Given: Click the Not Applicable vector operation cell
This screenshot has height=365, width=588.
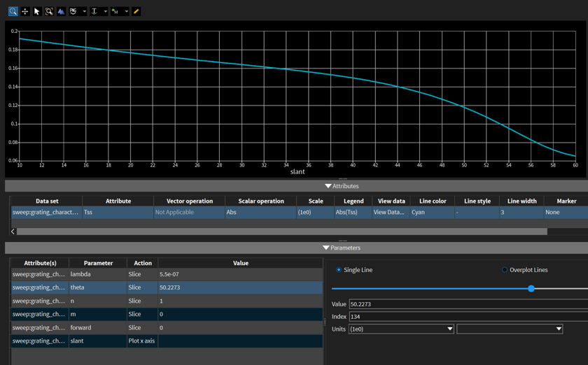Looking at the screenshot, I should point(189,212).
